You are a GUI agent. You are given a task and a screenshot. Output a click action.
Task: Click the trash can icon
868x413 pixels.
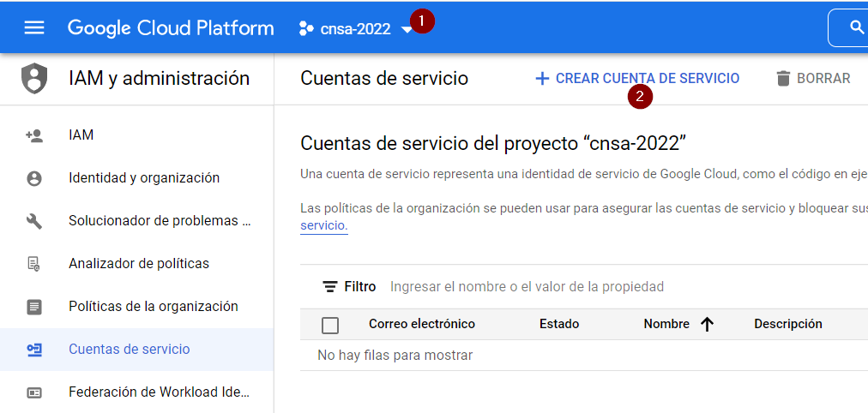pyautogui.click(x=783, y=79)
